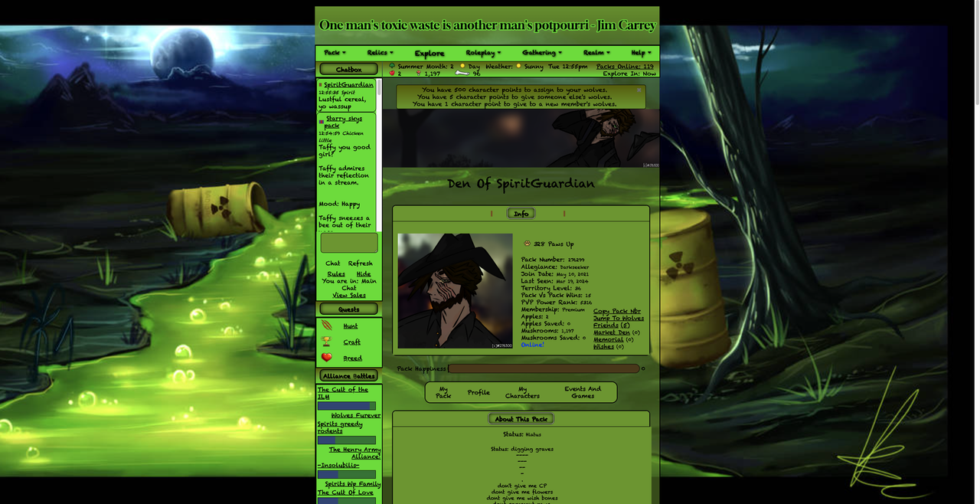Open the View Sales link
Viewport: 980px width, 504px height.
(349, 295)
